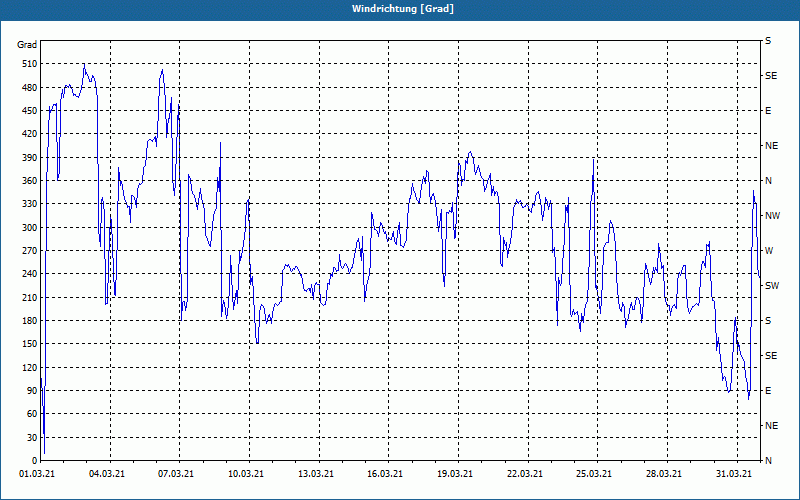This screenshot has width=800, height=500.
Task: Select the 90 value on the degree axis
Action: 32,391
